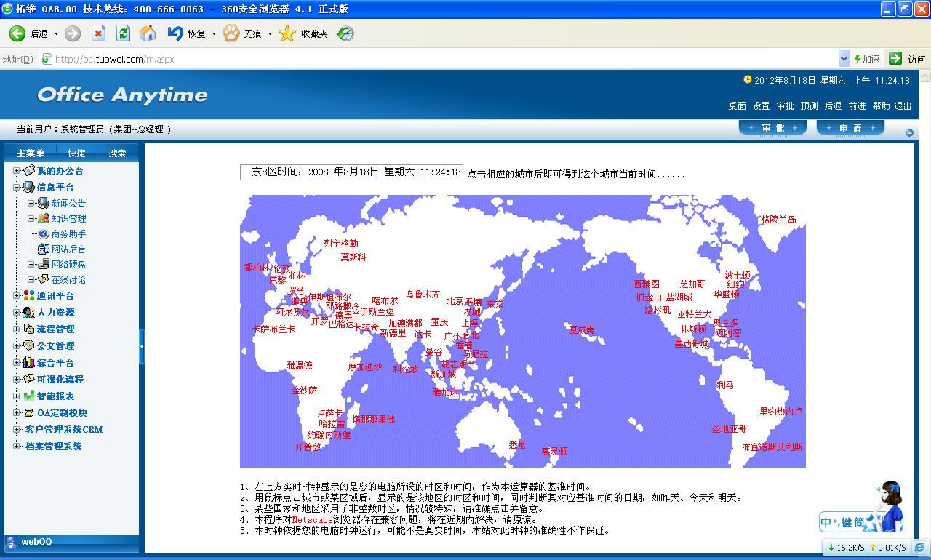Click the red Stop loading icon

(98, 33)
